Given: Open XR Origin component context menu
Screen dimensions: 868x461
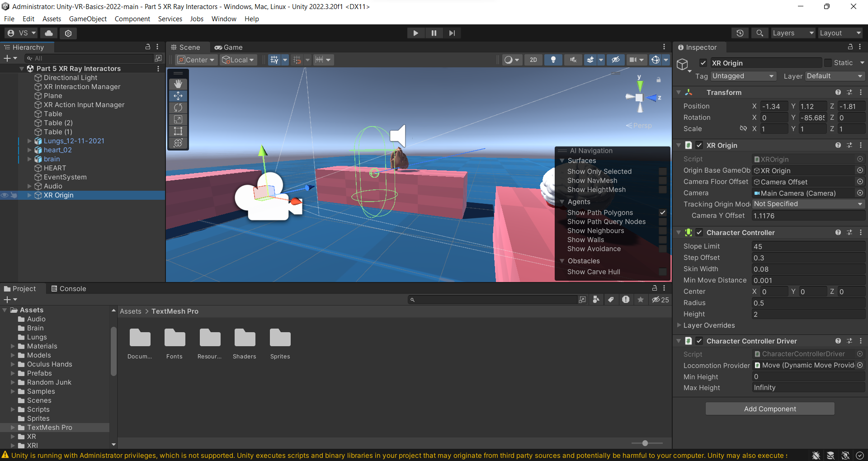Looking at the screenshot, I should (861, 145).
